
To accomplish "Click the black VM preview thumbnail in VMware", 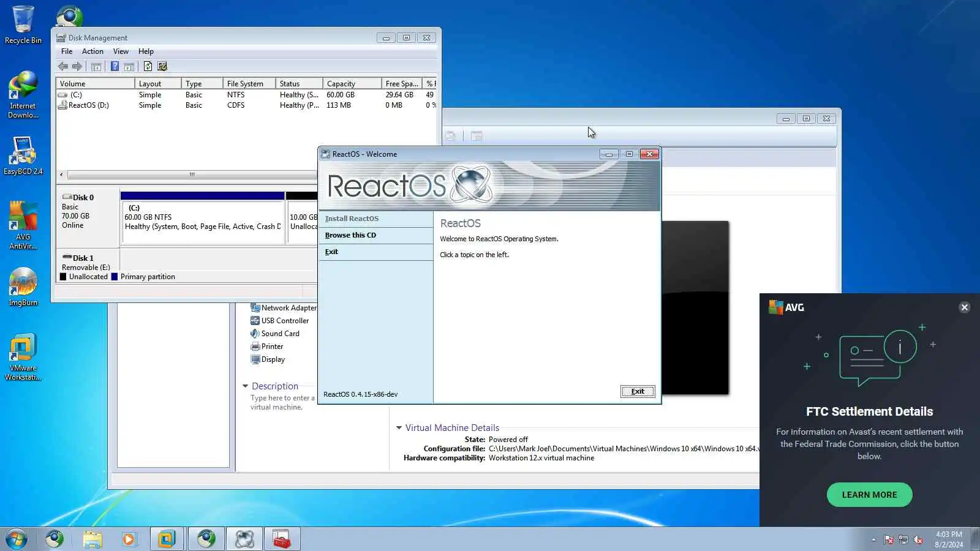I will 695,308.
